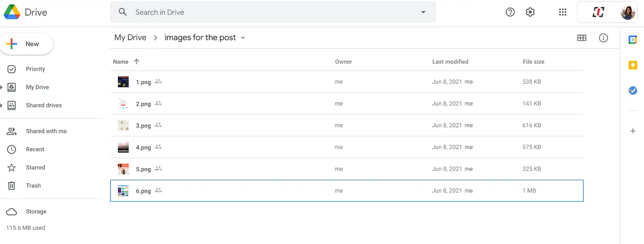Click the 616 KB file size
Viewport: 644px width, 244px height.
pos(532,125)
